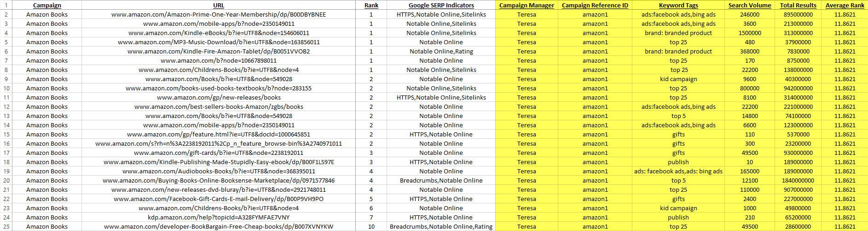Click the Rank cell showing 6
This screenshot has width=868, height=231.
371,208
